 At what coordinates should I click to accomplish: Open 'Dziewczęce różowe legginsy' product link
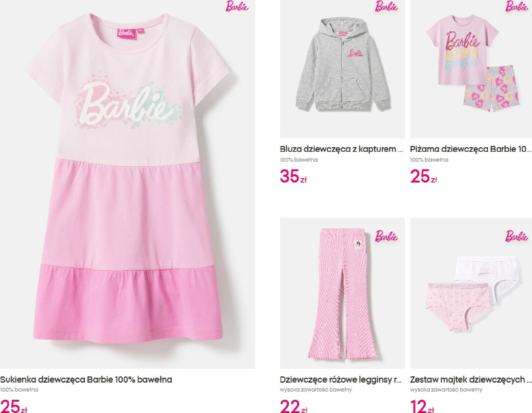[341, 380]
